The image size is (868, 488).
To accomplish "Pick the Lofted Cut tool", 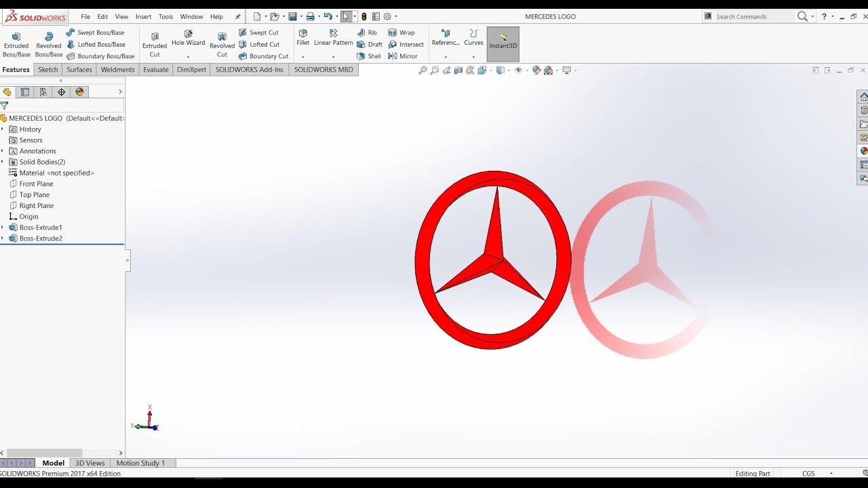I will coord(259,44).
